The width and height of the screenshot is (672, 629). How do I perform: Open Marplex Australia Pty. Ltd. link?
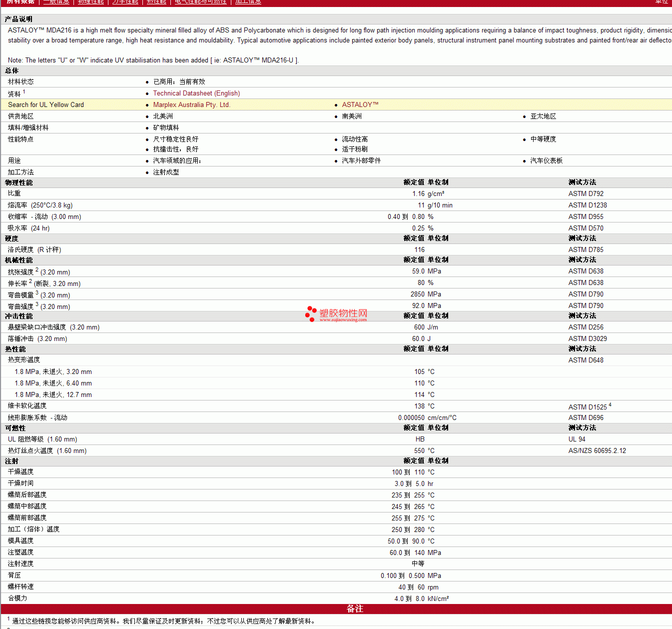click(191, 105)
